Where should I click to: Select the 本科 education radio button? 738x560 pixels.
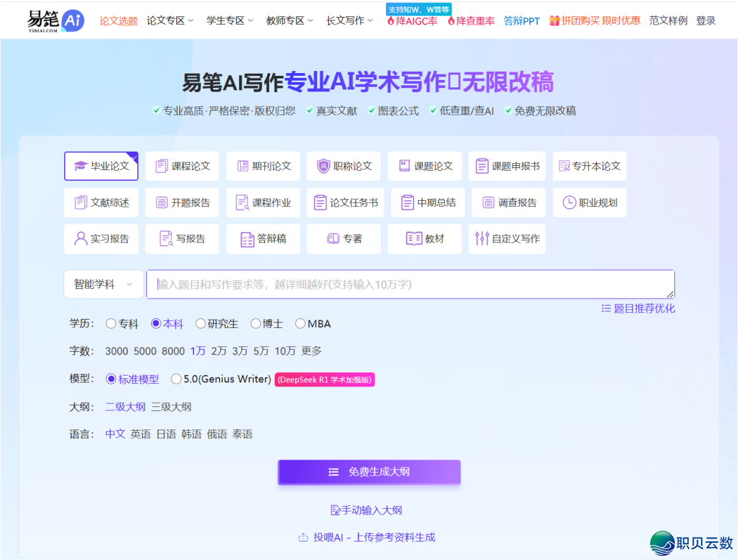click(x=156, y=324)
